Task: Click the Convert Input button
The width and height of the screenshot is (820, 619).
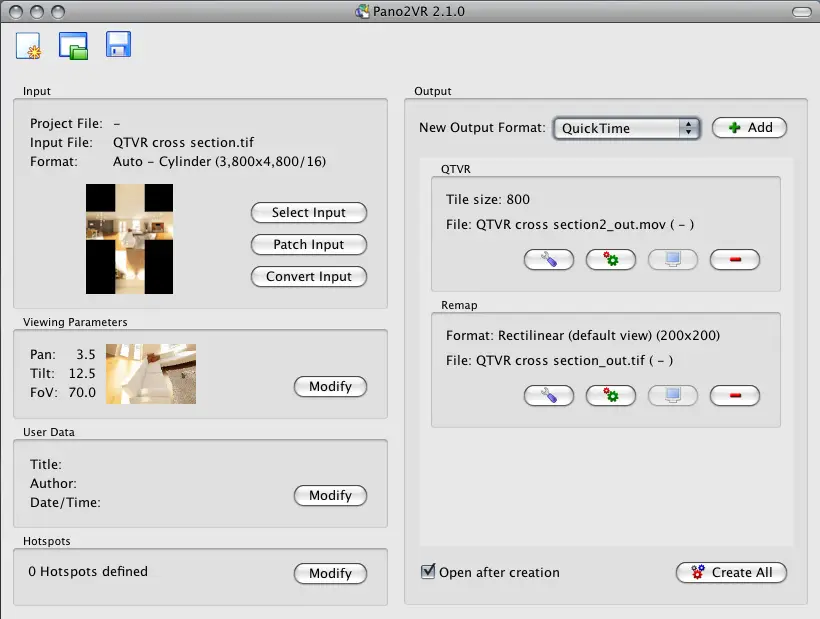Action: click(x=309, y=277)
